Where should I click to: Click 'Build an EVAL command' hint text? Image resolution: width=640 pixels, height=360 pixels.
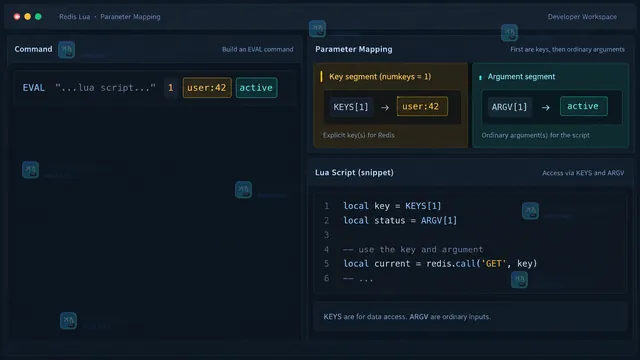coord(258,49)
